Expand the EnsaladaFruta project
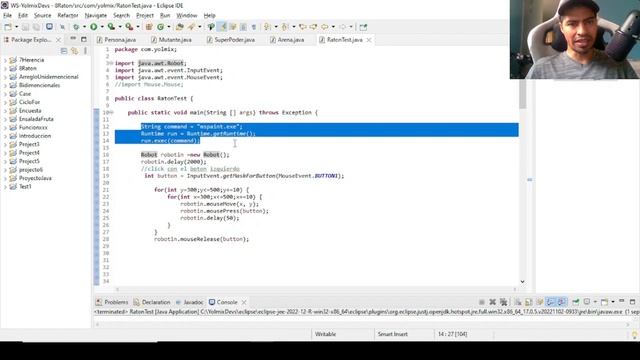The width and height of the screenshot is (640, 360). pos(5,119)
